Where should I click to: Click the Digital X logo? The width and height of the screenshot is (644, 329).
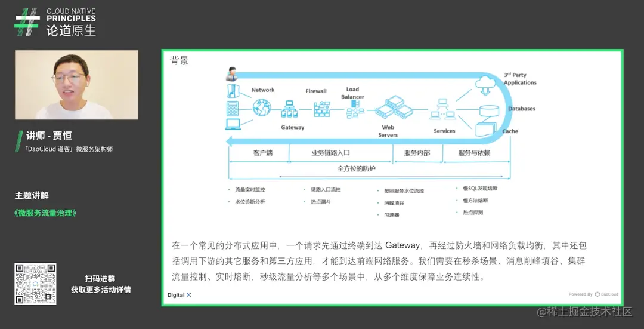[x=179, y=295]
